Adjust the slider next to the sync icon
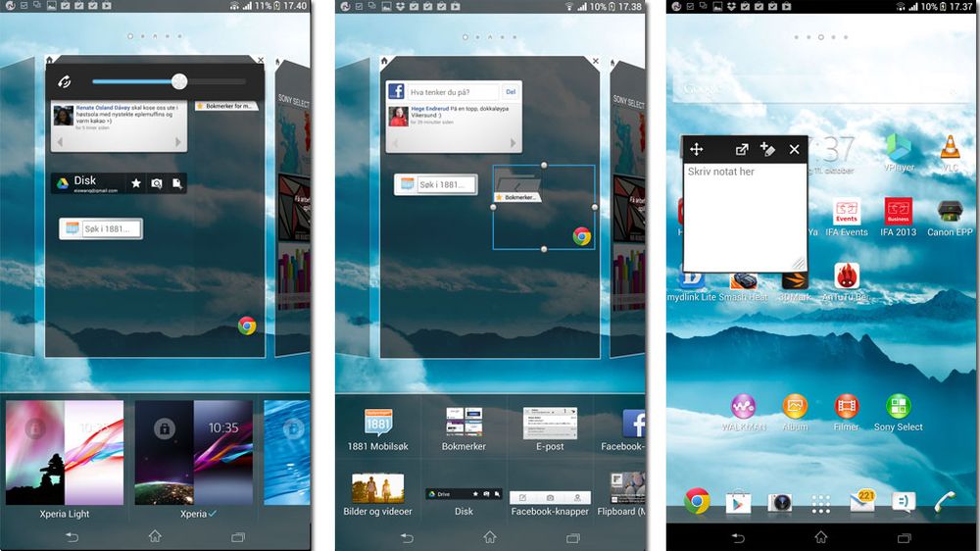Screen dimensions: 980x551 169,81
